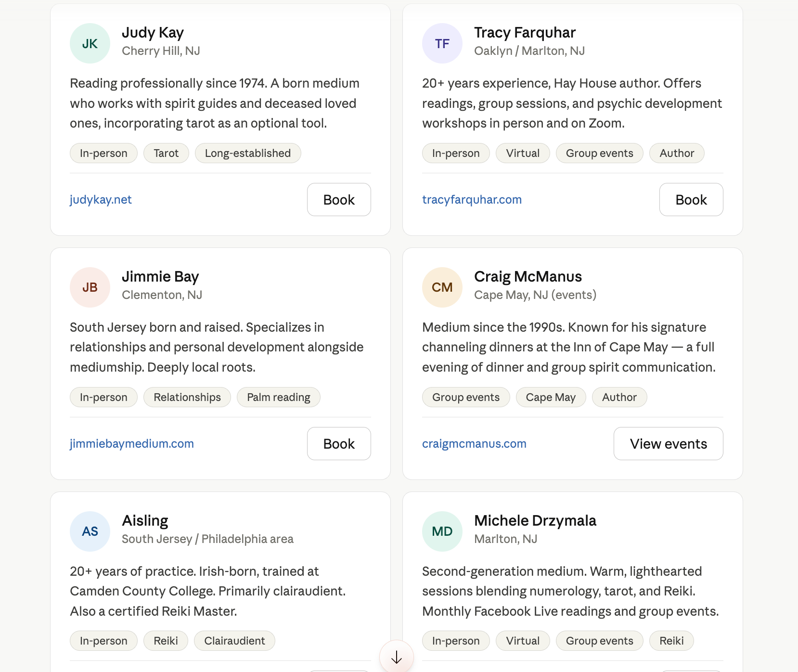Select the Cape May tag
Image resolution: width=798 pixels, height=672 pixels.
[x=551, y=397]
